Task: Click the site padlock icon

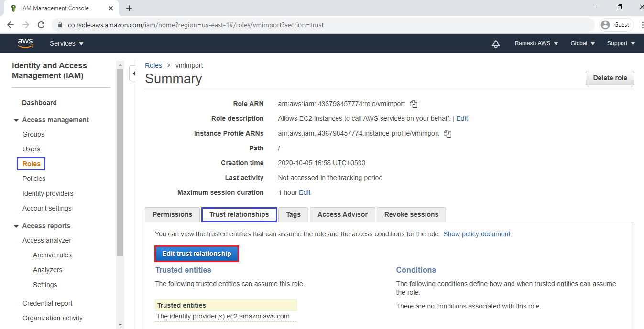Action: (60, 25)
